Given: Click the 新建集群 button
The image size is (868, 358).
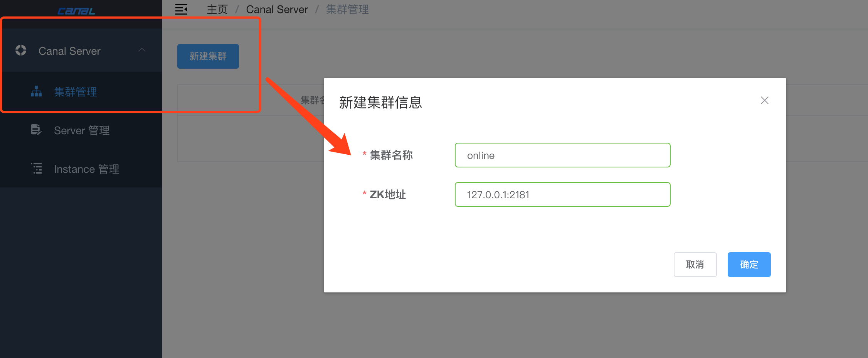Looking at the screenshot, I should (208, 56).
